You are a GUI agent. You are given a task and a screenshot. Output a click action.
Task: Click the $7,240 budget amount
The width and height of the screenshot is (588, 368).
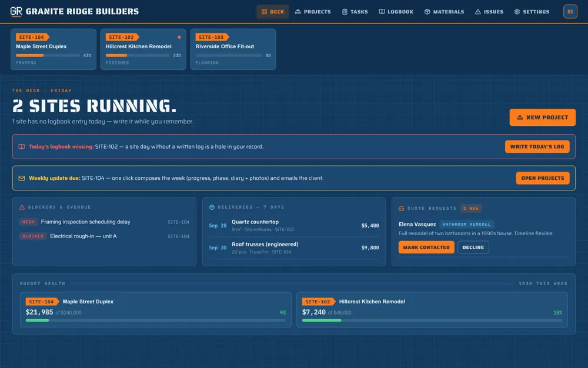(x=314, y=312)
